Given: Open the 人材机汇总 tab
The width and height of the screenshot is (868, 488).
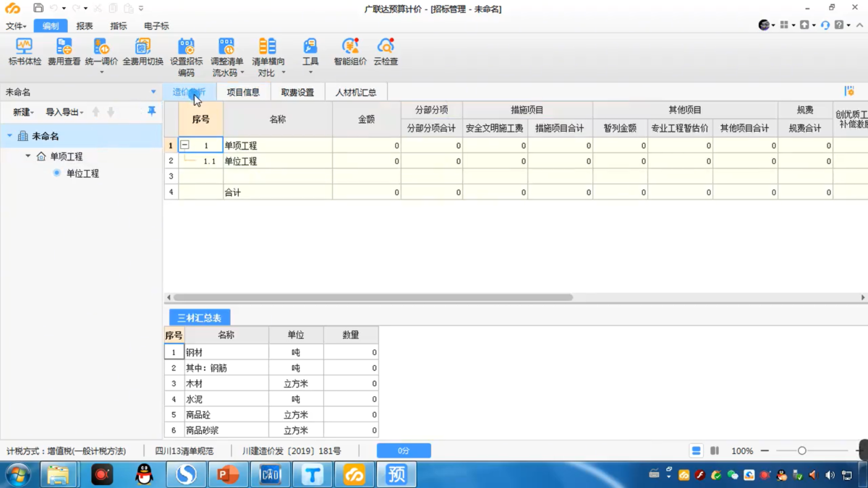Looking at the screenshot, I should coord(356,92).
